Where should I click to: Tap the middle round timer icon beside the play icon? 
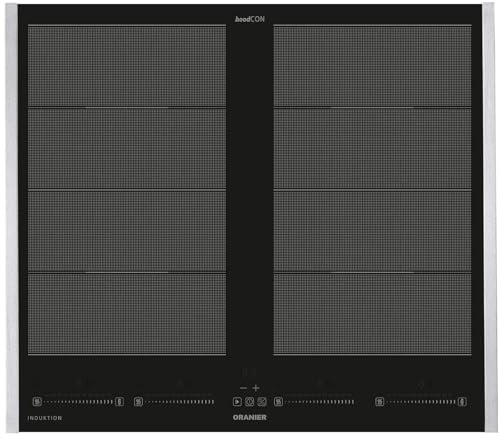[250, 402]
